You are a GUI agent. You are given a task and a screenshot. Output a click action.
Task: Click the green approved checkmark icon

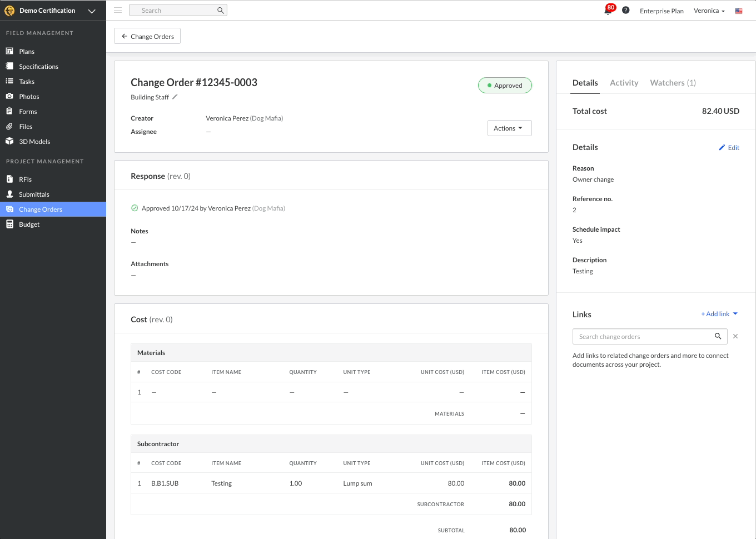pos(135,208)
